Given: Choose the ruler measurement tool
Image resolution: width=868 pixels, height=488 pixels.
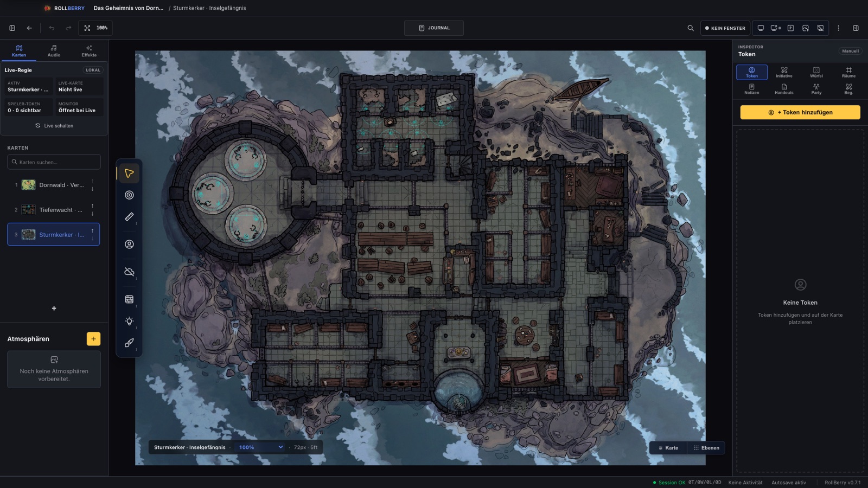Looking at the screenshot, I should click(129, 217).
